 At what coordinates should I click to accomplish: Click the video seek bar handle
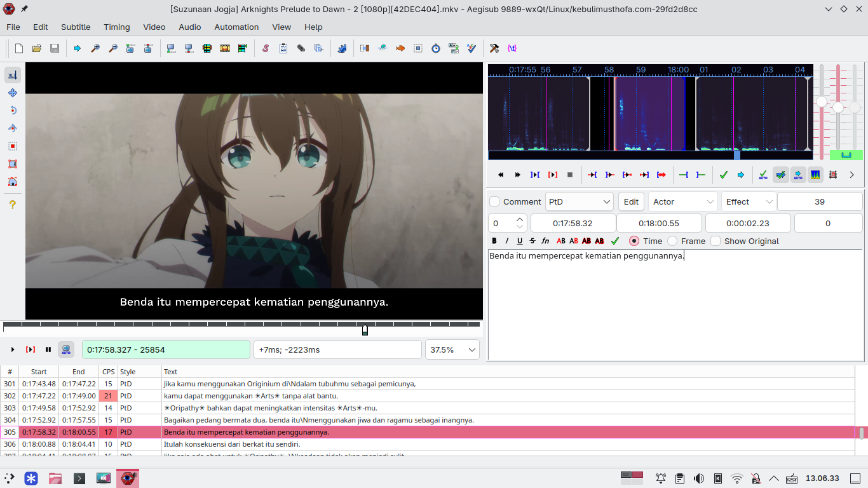point(365,330)
